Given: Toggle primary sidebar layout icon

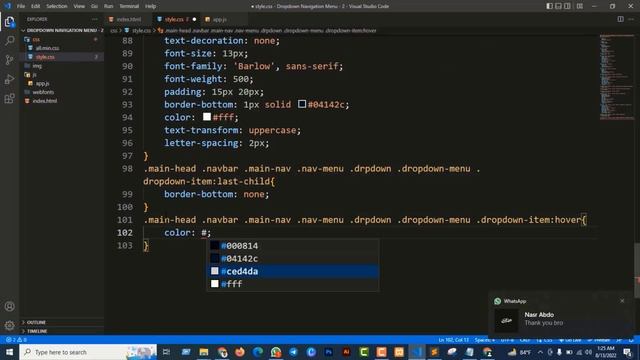Looking at the screenshot, I should point(549,6).
